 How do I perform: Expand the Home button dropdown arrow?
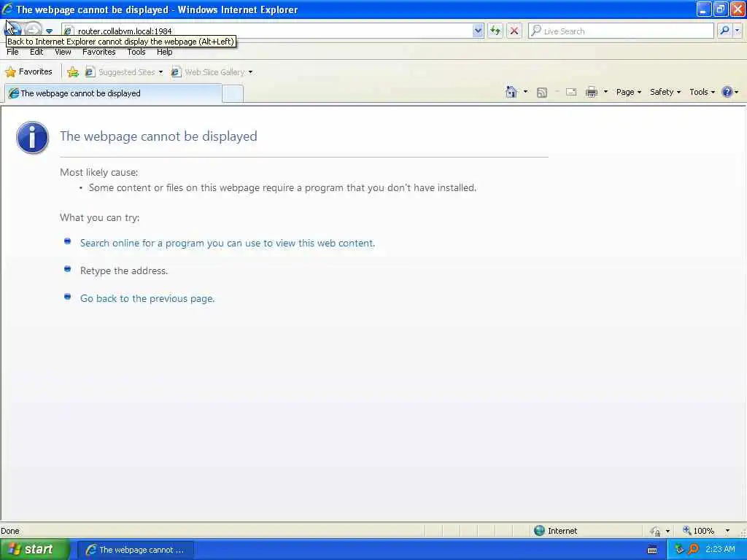click(x=525, y=92)
